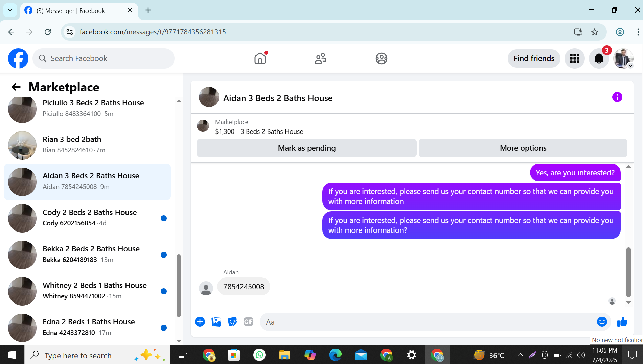
Task: Open the Menu grid icon
Action: 574,58
